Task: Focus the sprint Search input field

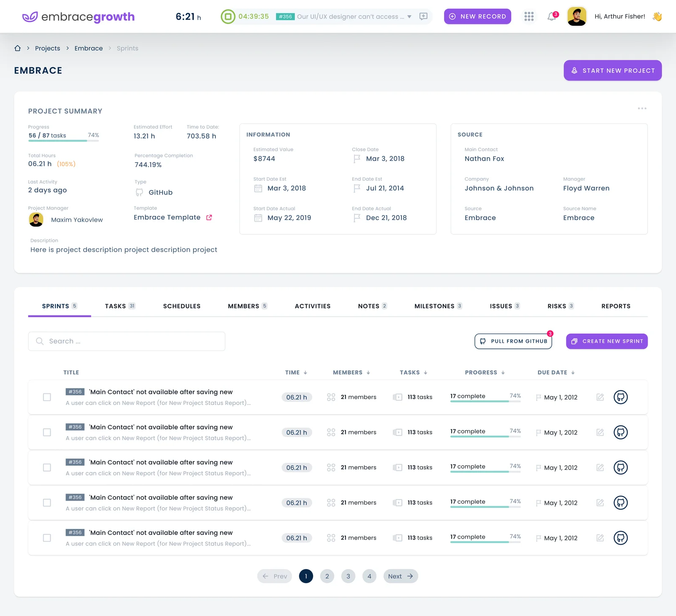Action: click(127, 341)
